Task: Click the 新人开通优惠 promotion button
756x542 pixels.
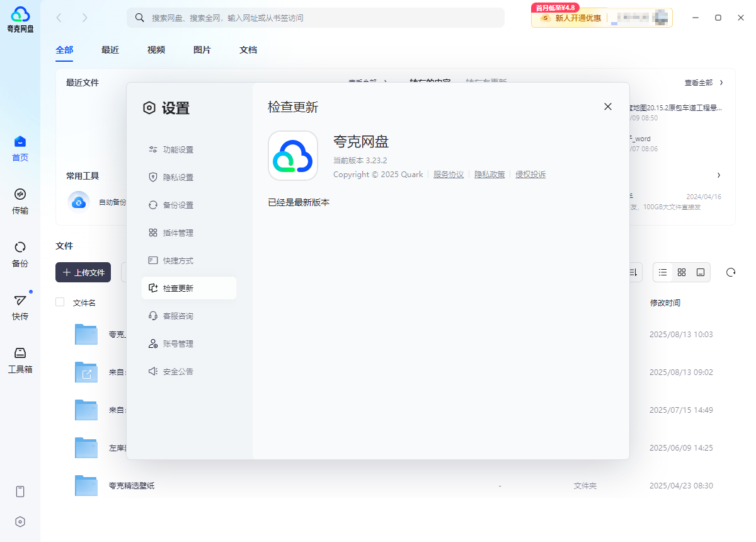Action: tap(570, 18)
